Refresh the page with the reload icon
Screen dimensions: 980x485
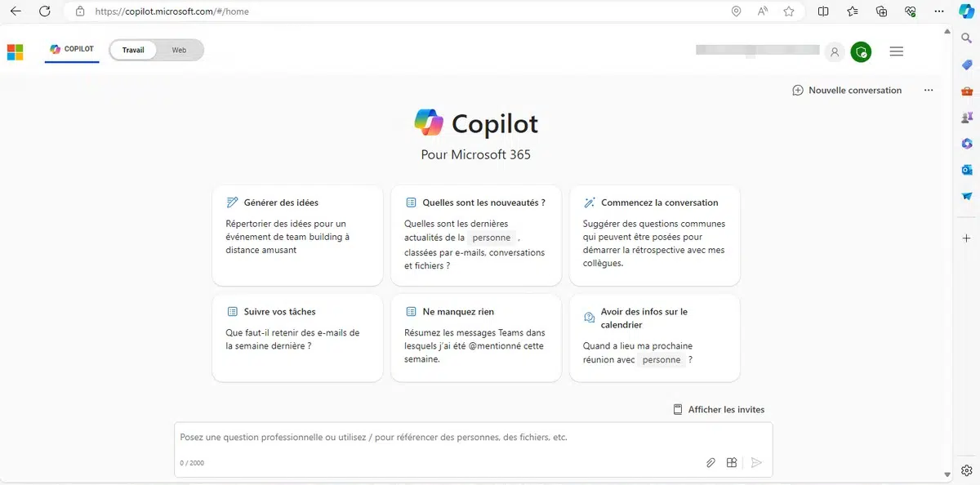[45, 11]
